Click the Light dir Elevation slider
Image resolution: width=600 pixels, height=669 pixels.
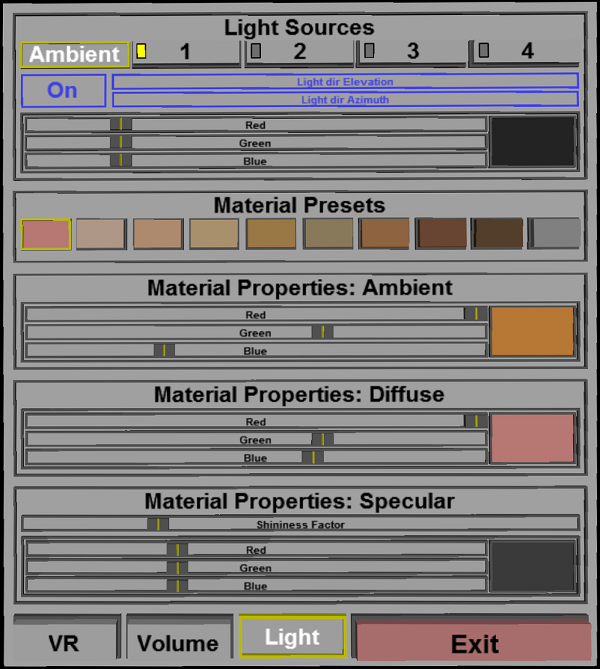(x=345, y=81)
